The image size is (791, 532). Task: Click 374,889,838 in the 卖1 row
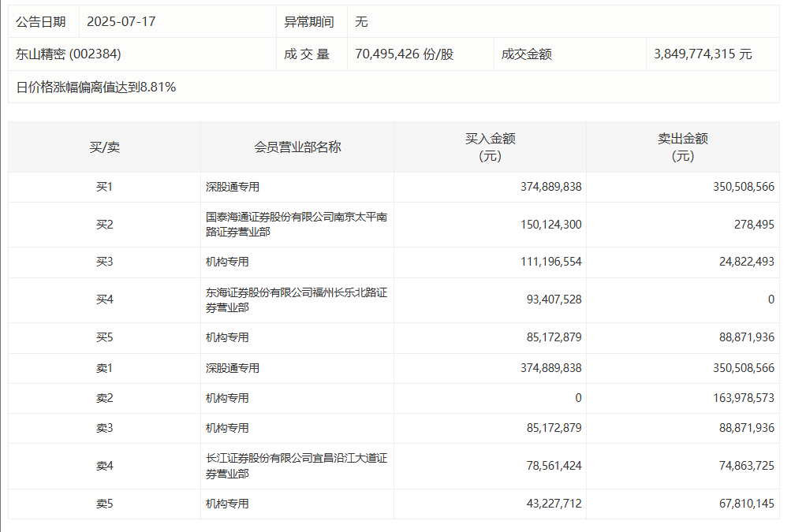[x=551, y=368]
